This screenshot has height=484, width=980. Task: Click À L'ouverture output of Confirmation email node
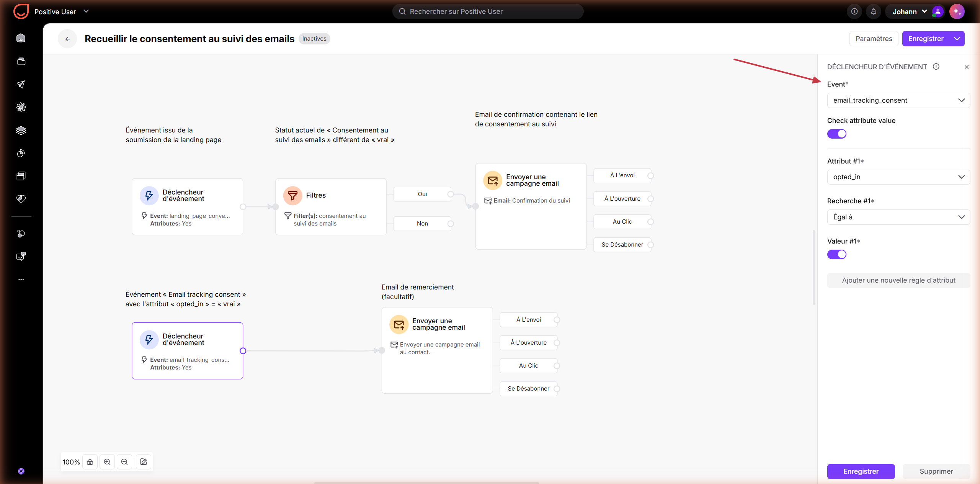coord(622,199)
